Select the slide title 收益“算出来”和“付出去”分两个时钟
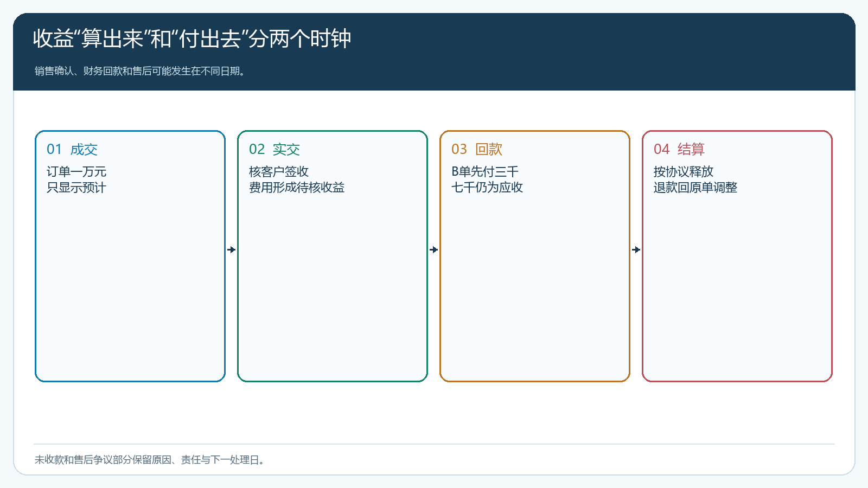Viewport: 868px width, 488px height. tap(192, 38)
